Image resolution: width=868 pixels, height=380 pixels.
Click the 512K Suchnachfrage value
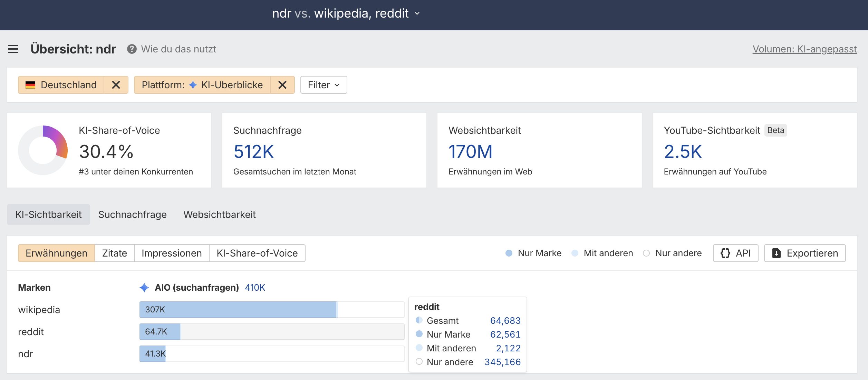[254, 151]
